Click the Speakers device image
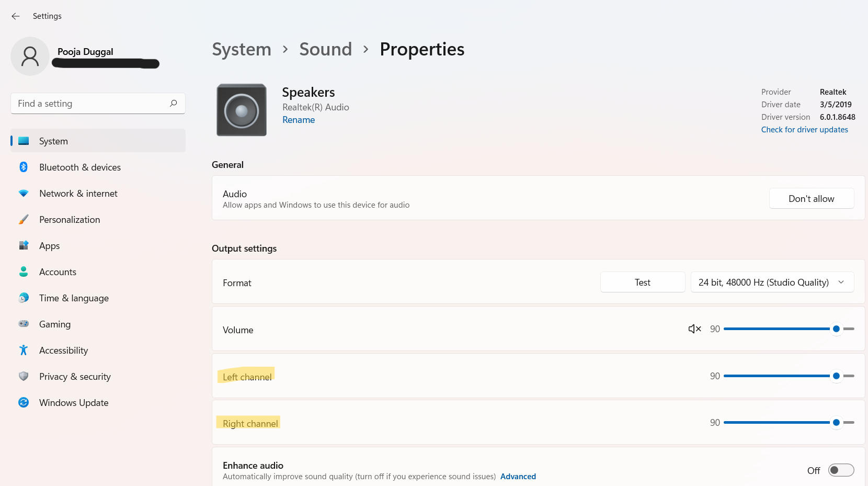 point(242,110)
